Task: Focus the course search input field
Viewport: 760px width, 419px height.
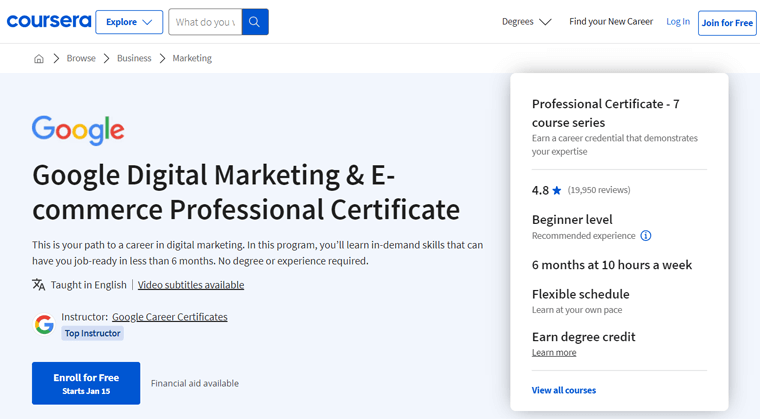Action: [205, 22]
